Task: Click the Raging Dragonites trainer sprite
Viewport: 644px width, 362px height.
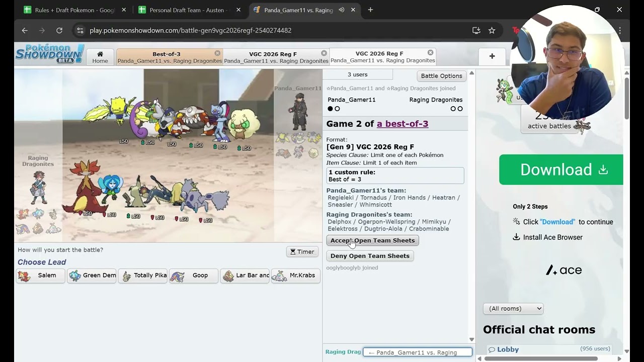Action: point(38,187)
